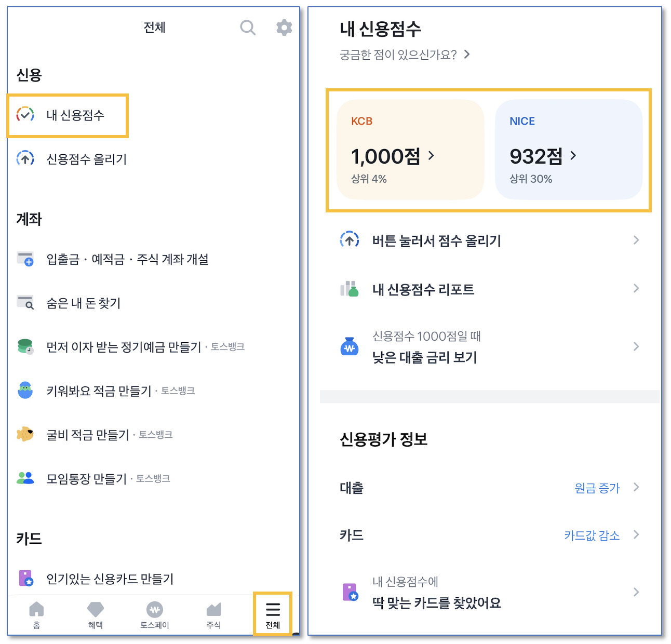Open the settings gear icon
The width and height of the screenshot is (671, 644).
(x=284, y=28)
